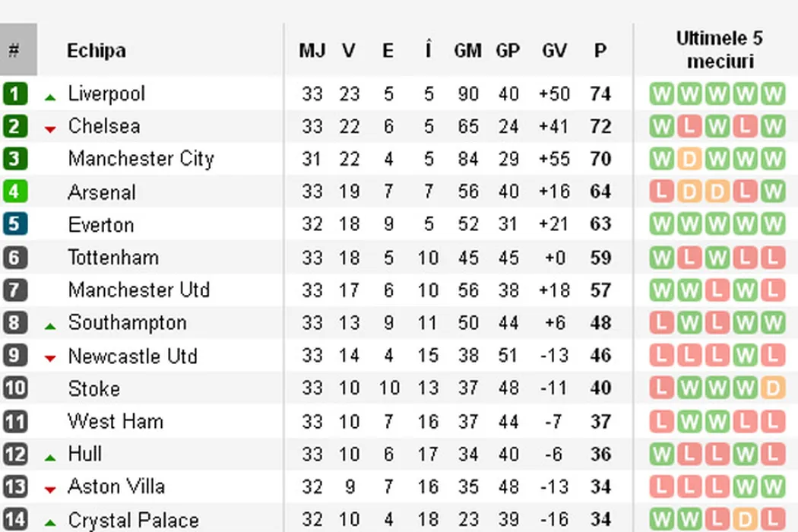This screenshot has height=532, width=798.
Task: Click the Echipa column header
Action: pyautogui.click(x=96, y=51)
